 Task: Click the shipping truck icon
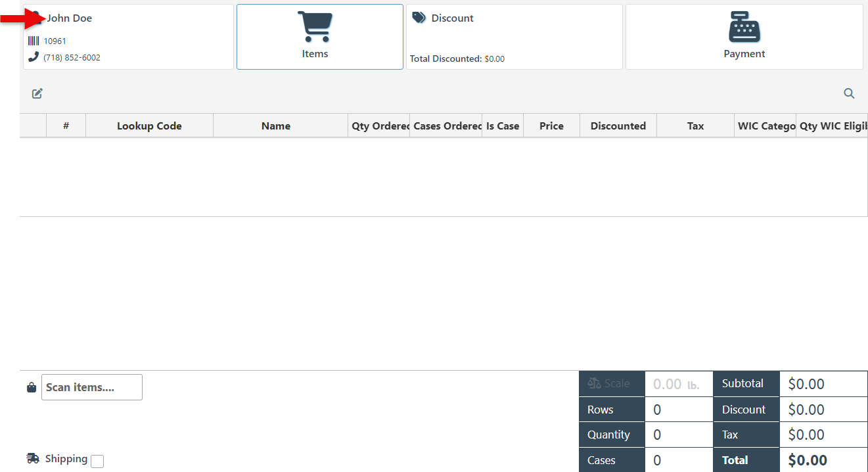[x=33, y=458]
